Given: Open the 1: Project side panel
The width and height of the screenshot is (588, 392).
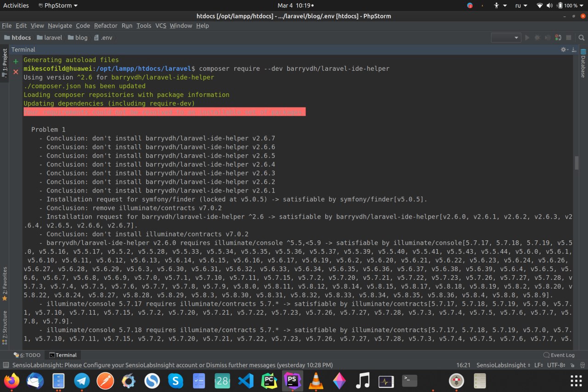Looking at the screenshot, I should point(5,63).
